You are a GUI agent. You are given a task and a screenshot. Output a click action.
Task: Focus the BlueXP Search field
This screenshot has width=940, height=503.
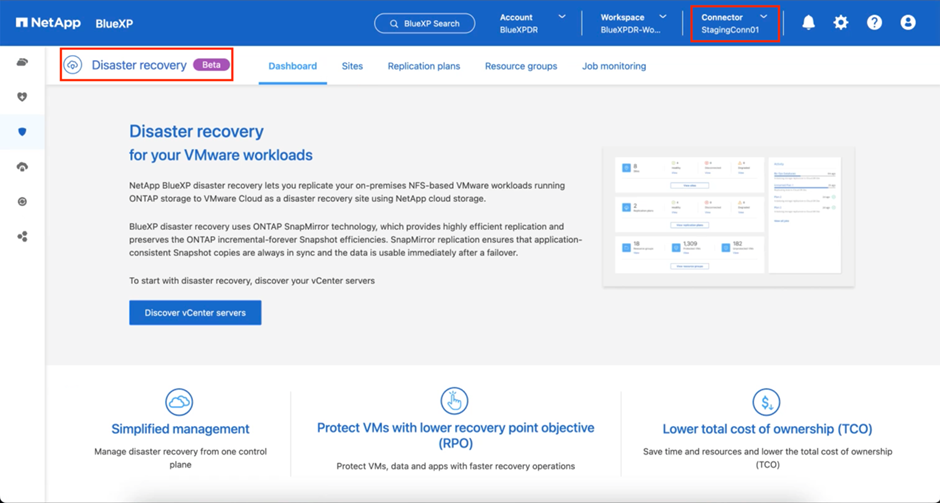click(x=424, y=23)
